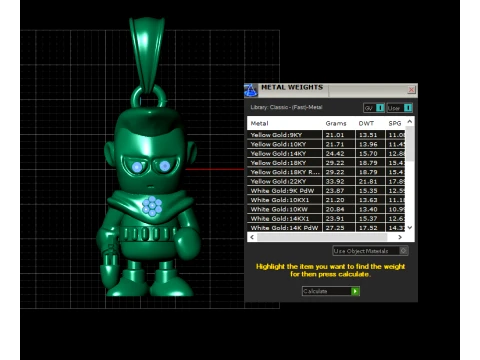Select the Yellow Gold:10KY row
The image size is (480, 360).
[x=326, y=144]
